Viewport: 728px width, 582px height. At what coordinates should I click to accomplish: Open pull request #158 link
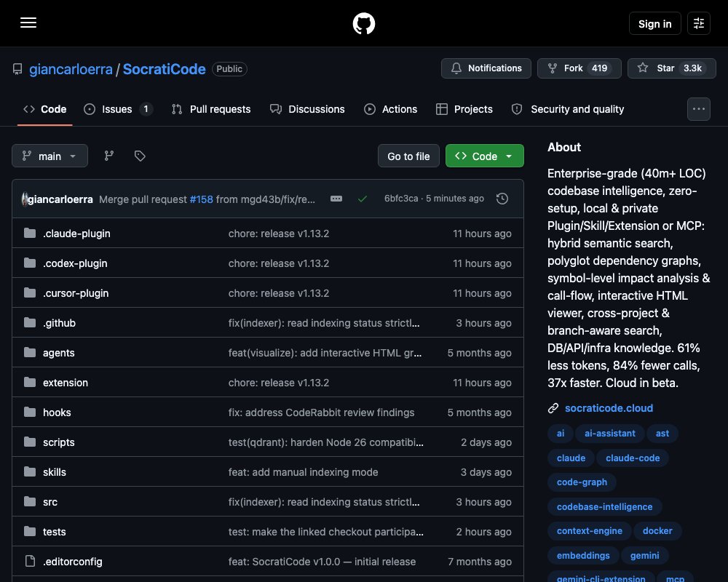pos(201,199)
